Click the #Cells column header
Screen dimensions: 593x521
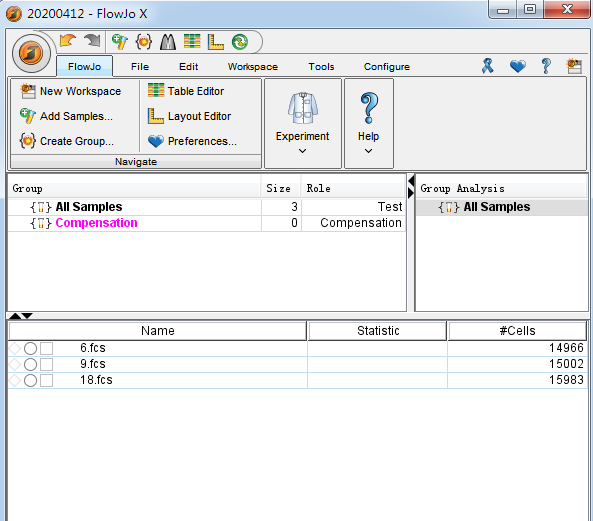click(x=517, y=331)
